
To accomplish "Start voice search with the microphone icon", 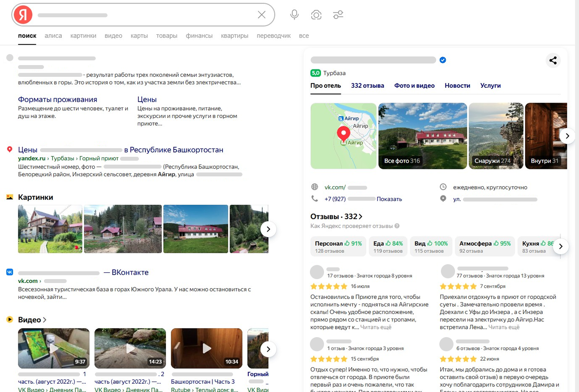I will tap(294, 15).
